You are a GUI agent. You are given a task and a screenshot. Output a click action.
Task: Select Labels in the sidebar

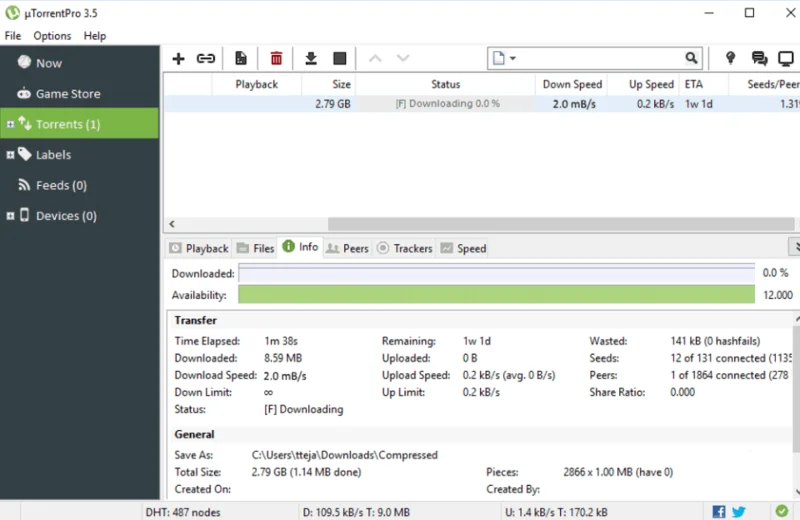[x=80, y=155]
